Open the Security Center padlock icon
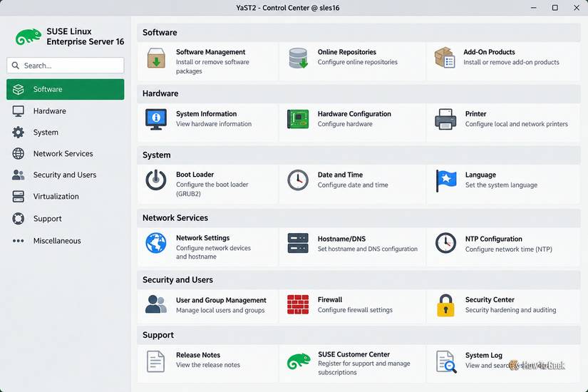This screenshot has height=392, width=588. coord(445,305)
